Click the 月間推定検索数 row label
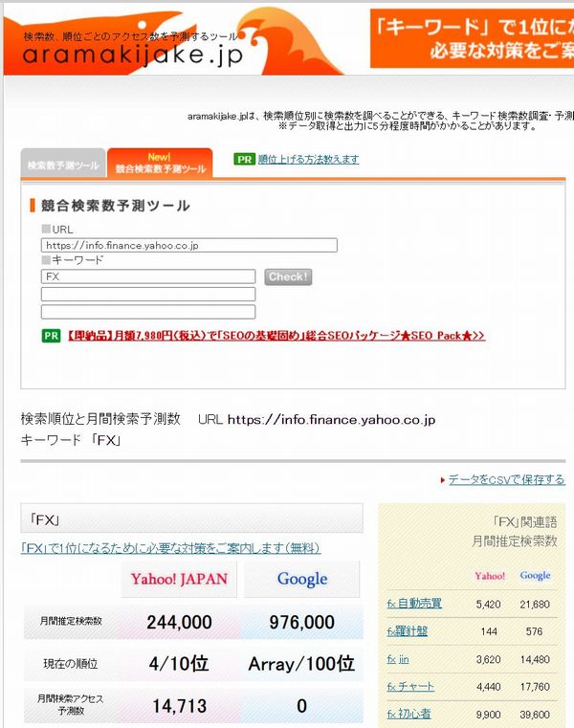The width and height of the screenshot is (574, 728). [71, 621]
